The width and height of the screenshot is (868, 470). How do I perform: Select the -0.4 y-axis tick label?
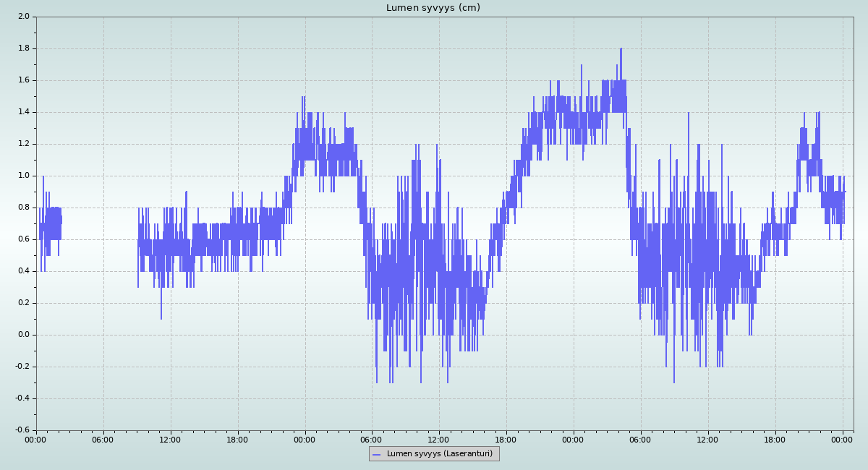[22, 398]
